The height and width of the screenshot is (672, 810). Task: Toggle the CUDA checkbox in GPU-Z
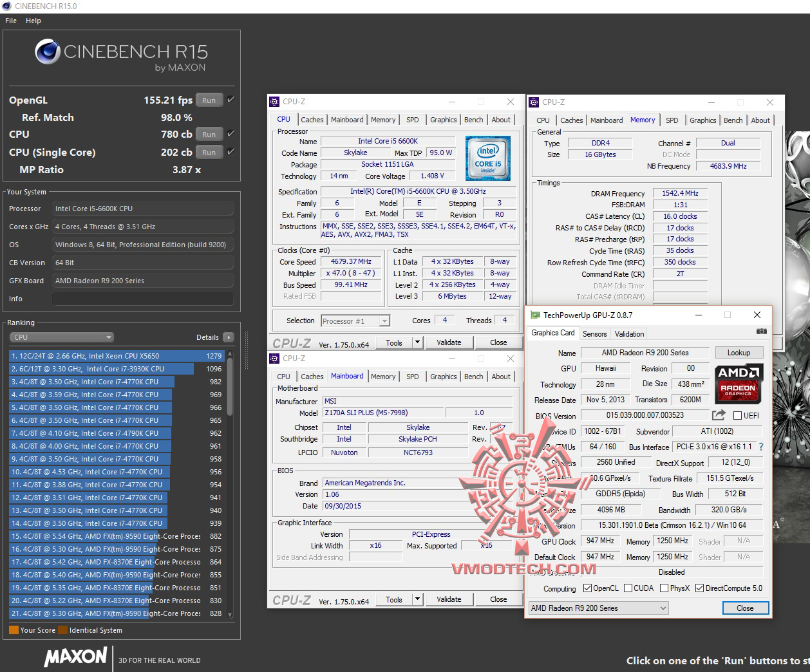628,588
